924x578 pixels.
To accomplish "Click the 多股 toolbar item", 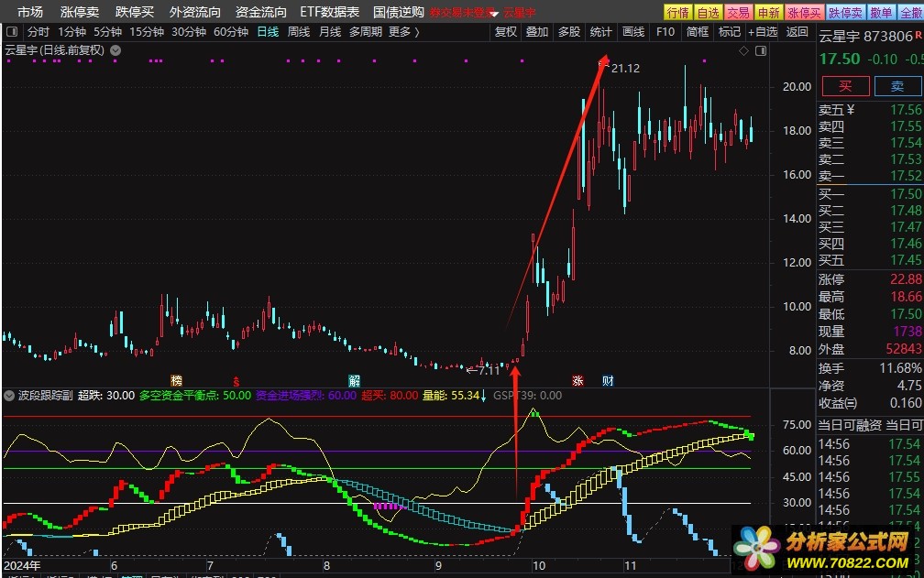I will point(569,32).
